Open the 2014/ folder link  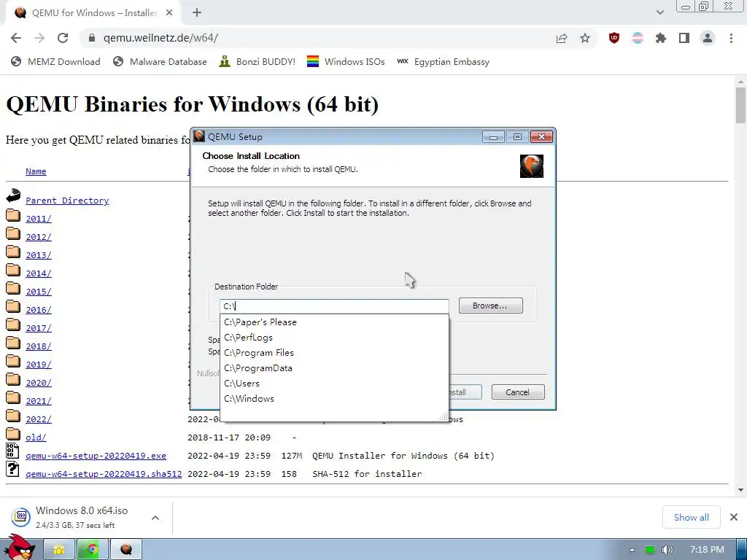tap(39, 273)
